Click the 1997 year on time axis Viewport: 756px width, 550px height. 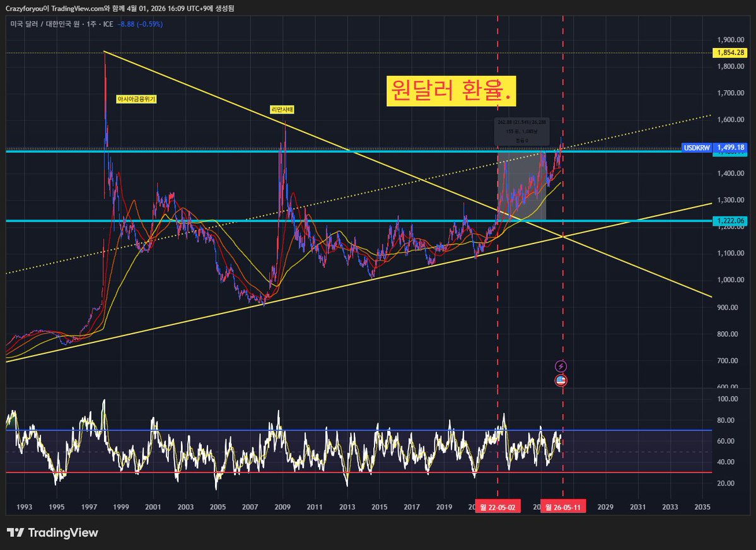pyautogui.click(x=89, y=506)
